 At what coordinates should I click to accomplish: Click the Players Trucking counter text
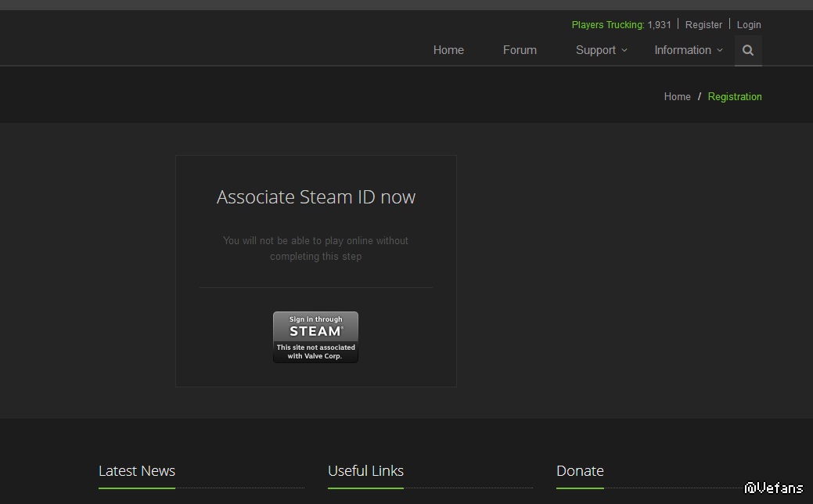tap(621, 25)
